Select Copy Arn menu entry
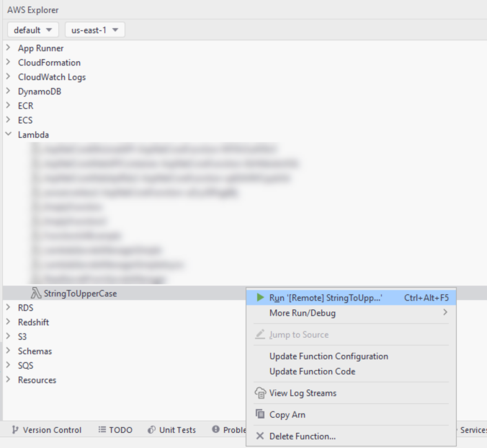 [351, 414]
